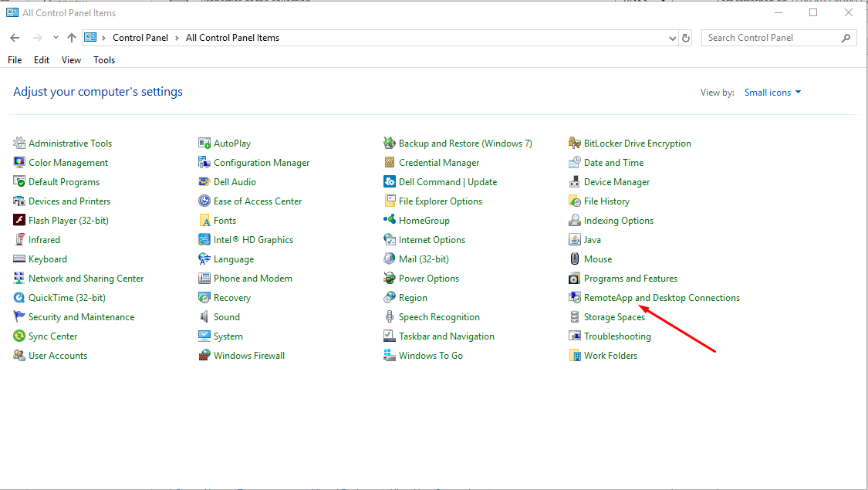Viewport: 868px width, 490px height.
Task: Open RemoteApp and Desktop Connections link
Action: (x=661, y=298)
